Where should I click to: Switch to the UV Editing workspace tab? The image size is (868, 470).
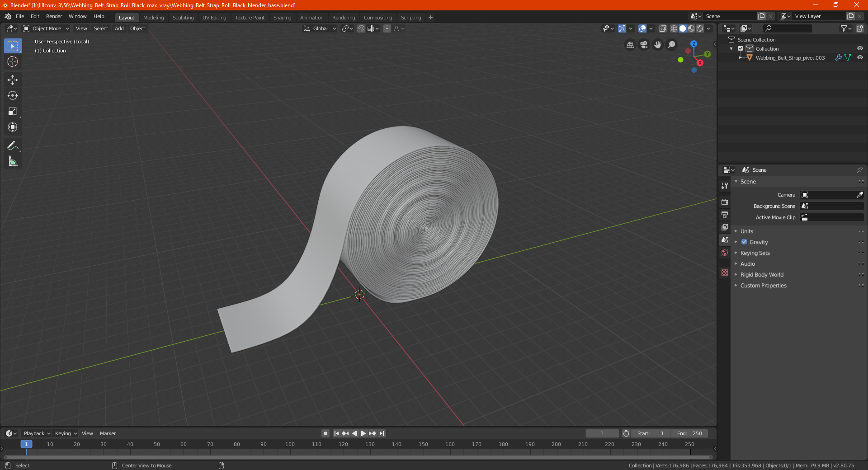pyautogui.click(x=214, y=18)
